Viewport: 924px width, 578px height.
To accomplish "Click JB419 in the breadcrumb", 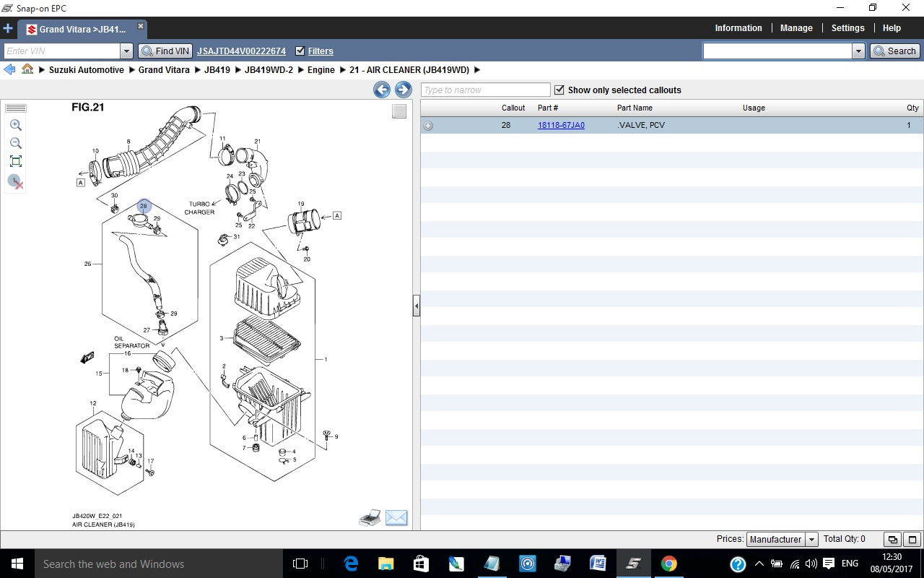I will tap(217, 69).
